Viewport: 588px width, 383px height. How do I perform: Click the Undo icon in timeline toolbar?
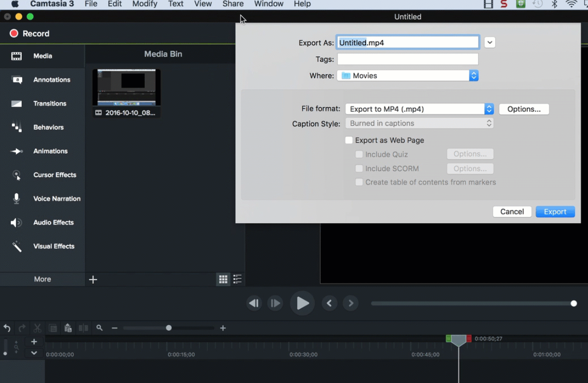click(7, 328)
